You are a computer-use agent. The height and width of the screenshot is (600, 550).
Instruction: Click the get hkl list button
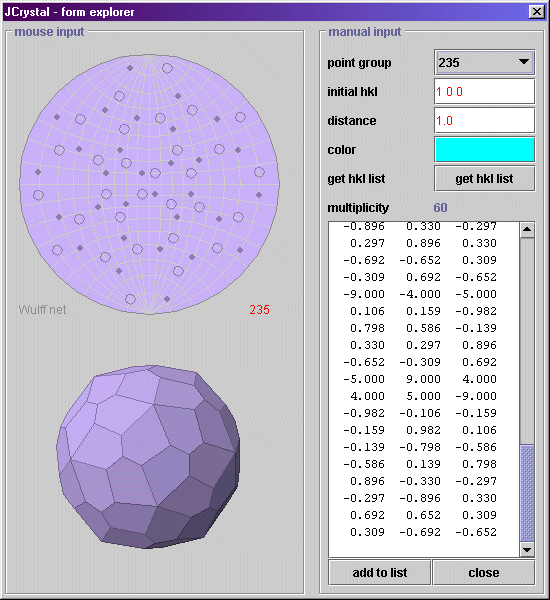484,179
